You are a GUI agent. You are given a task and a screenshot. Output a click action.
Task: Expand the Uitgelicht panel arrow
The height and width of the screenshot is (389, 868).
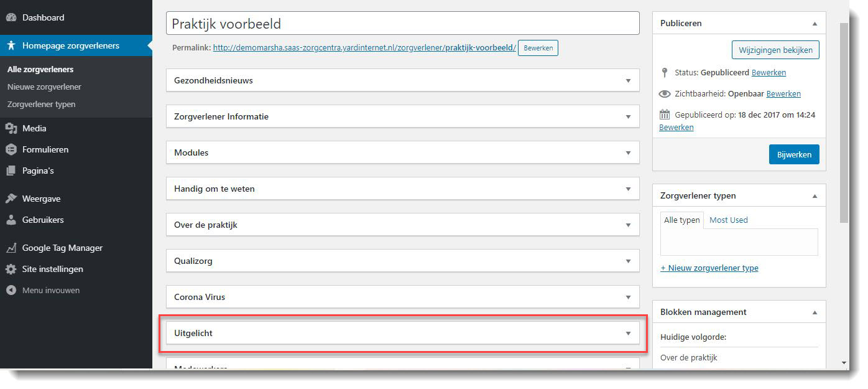(628, 334)
